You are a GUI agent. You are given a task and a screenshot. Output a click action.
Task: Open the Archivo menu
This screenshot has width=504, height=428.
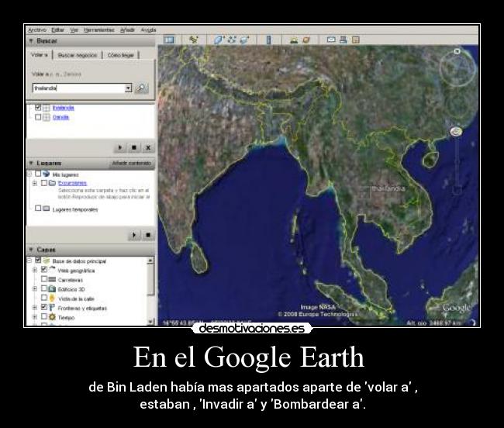(x=36, y=30)
